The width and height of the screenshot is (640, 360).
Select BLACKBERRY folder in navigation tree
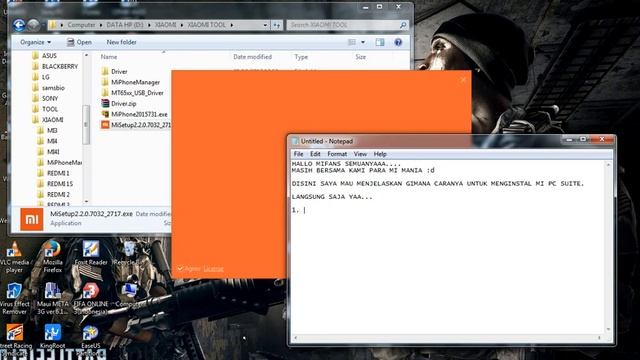tap(55, 66)
